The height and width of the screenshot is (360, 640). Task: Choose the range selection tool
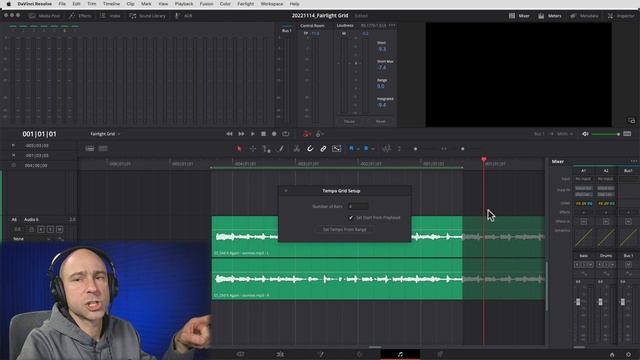click(253, 149)
